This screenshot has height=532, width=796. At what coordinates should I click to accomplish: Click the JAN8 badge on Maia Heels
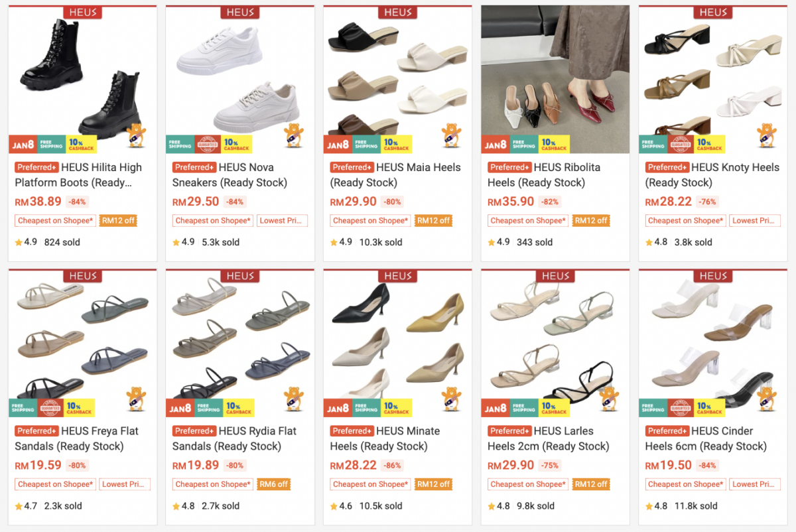coord(338,145)
